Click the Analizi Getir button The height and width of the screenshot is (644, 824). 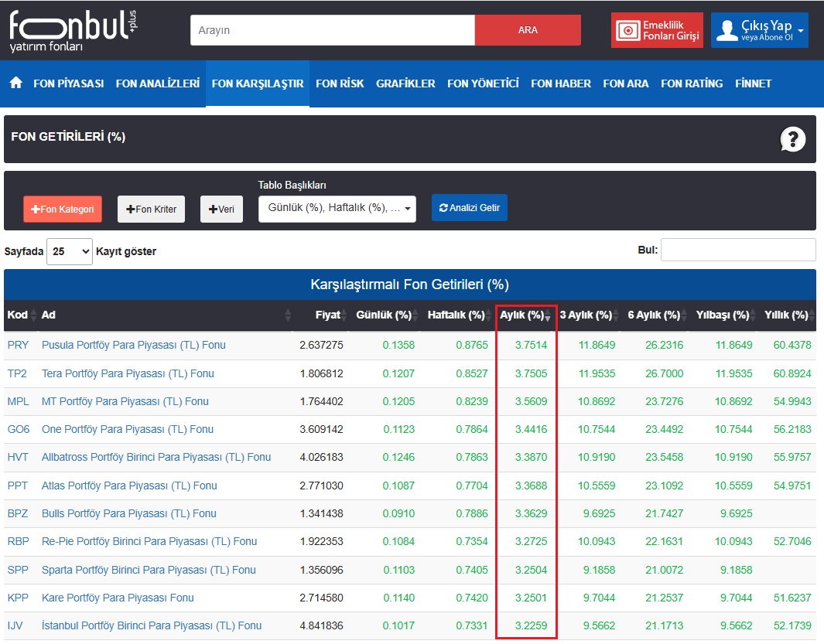[470, 208]
